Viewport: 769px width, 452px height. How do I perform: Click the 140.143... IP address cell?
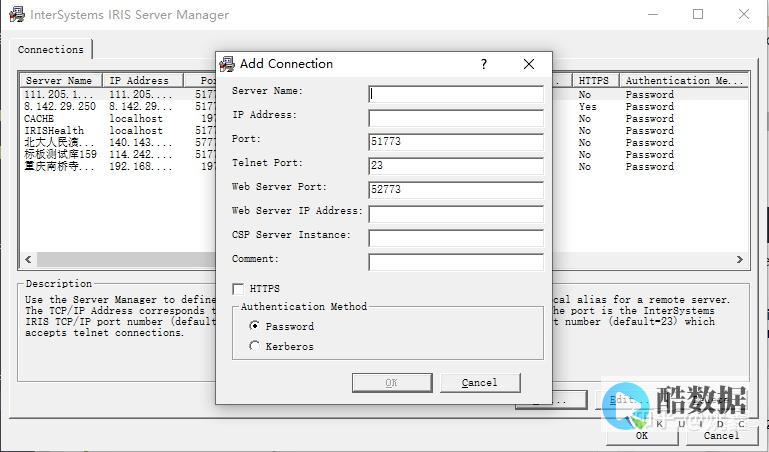tap(141, 142)
